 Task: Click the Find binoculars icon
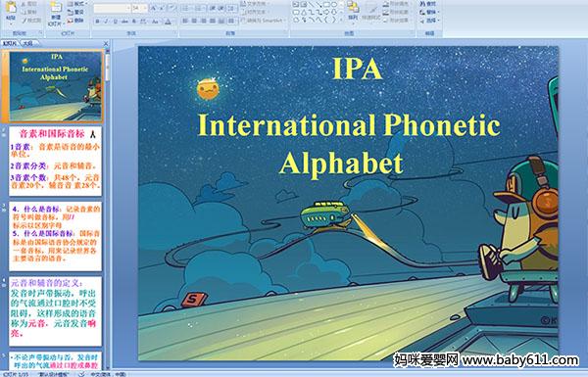tap(422, 4)
